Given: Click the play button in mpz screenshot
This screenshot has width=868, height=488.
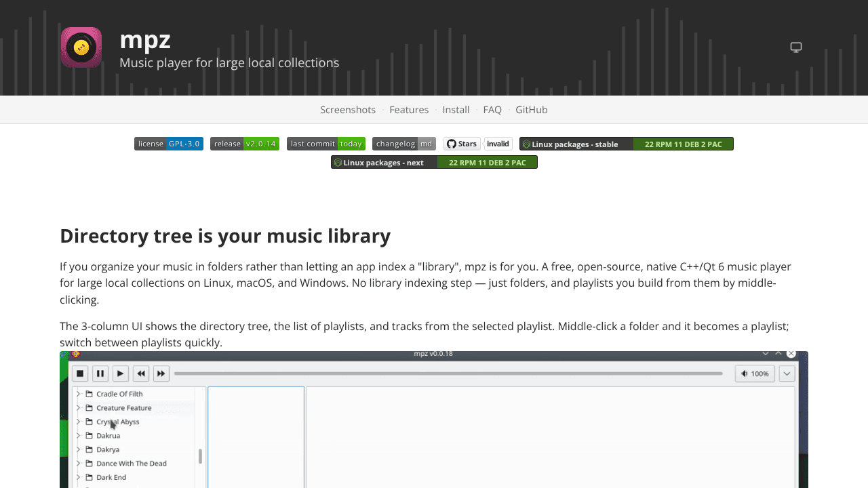Looking at the screenshot, I should [x=120, y=373].
